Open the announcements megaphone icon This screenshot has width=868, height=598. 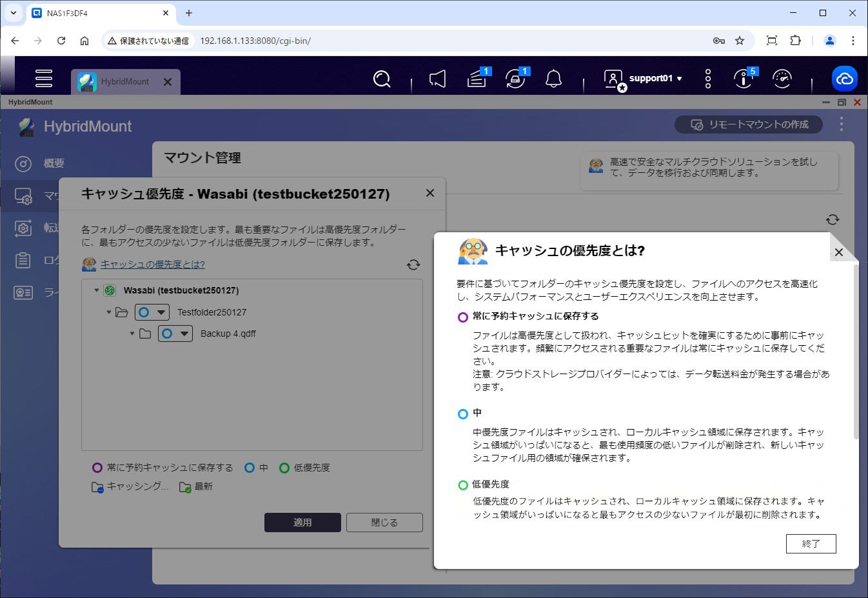(x=437, y=79)
